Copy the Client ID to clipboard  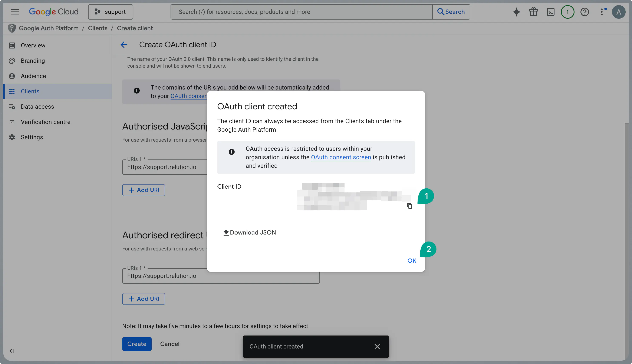click(x=409, y=206)
